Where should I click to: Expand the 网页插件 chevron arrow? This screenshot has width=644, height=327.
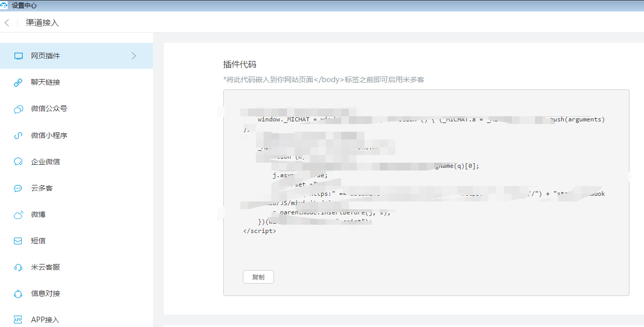point(134,56)
